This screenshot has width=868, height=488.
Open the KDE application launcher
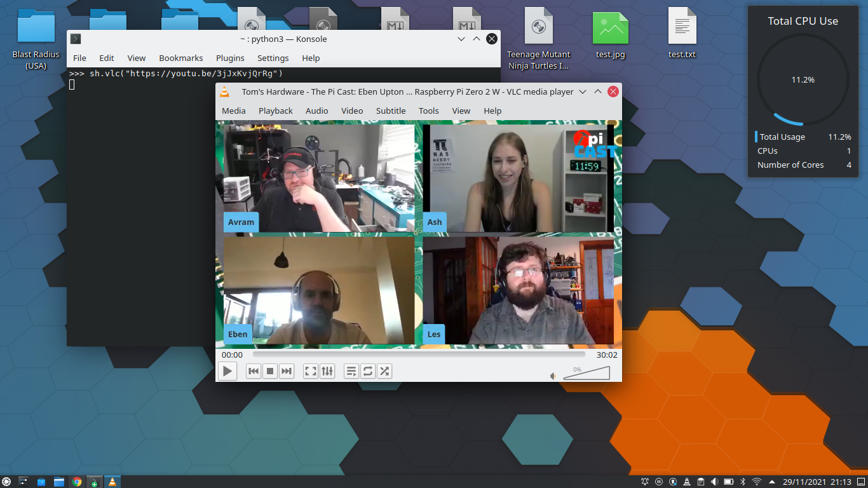6,482
